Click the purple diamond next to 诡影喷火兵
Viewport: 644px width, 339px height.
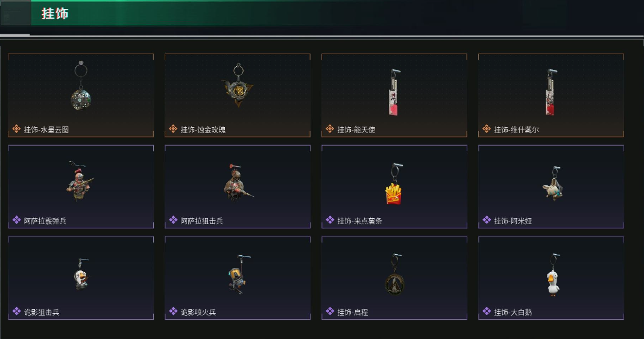coord(173,311)
